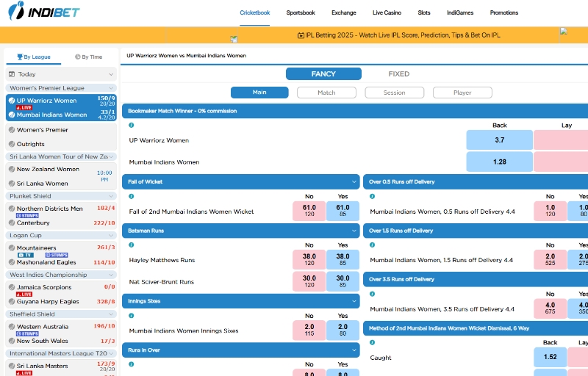Select the Match market filter
Viewport: 588px width, 376px height.
point(326,93)
